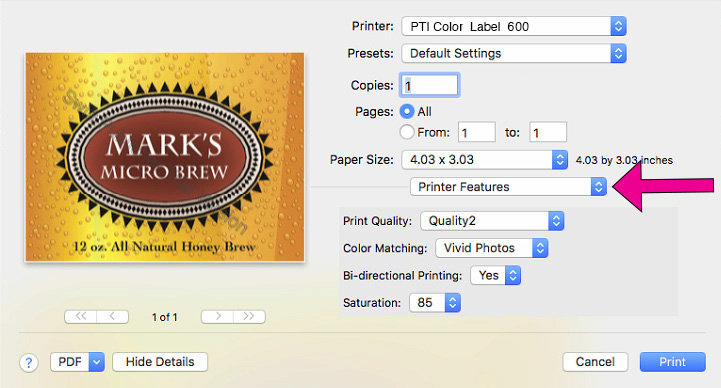Open Paper Size dropdown 4.03 x 3.03

pyautogui.click(x=484, y=160)
